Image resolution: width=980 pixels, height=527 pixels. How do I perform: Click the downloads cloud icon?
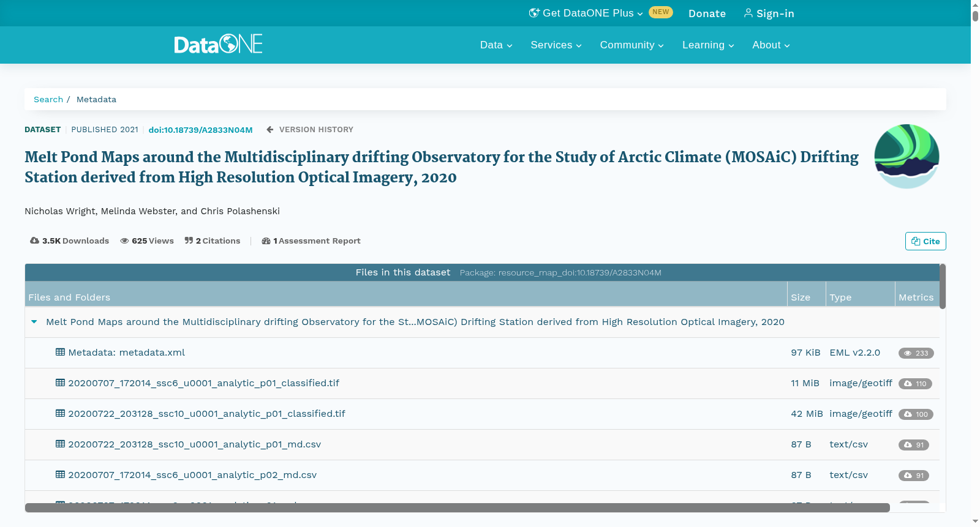click(34, 241)
